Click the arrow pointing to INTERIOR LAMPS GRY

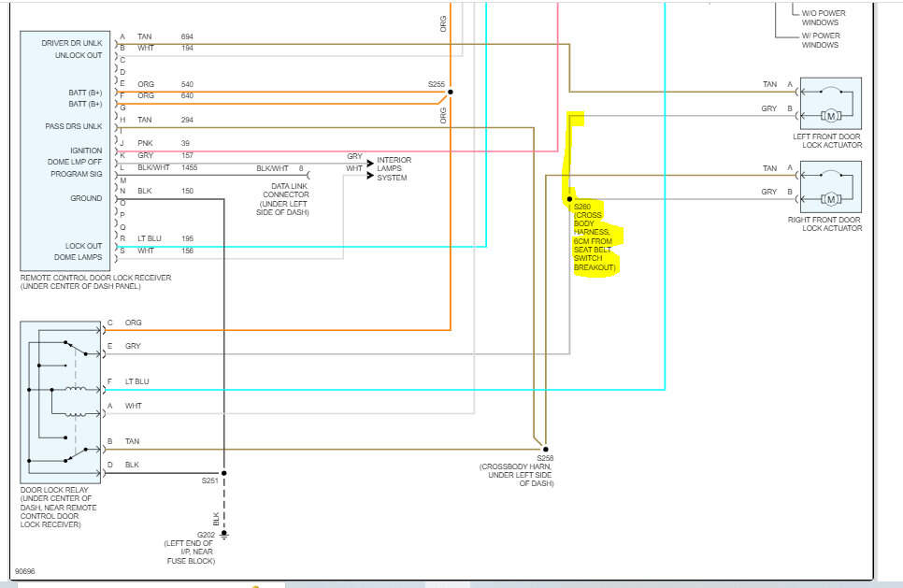[370, 164]
